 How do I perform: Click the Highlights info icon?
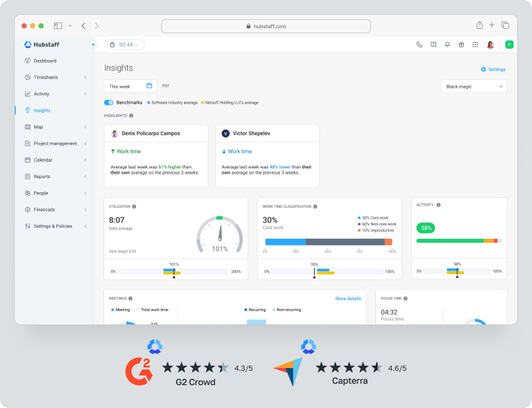point(131,116)
